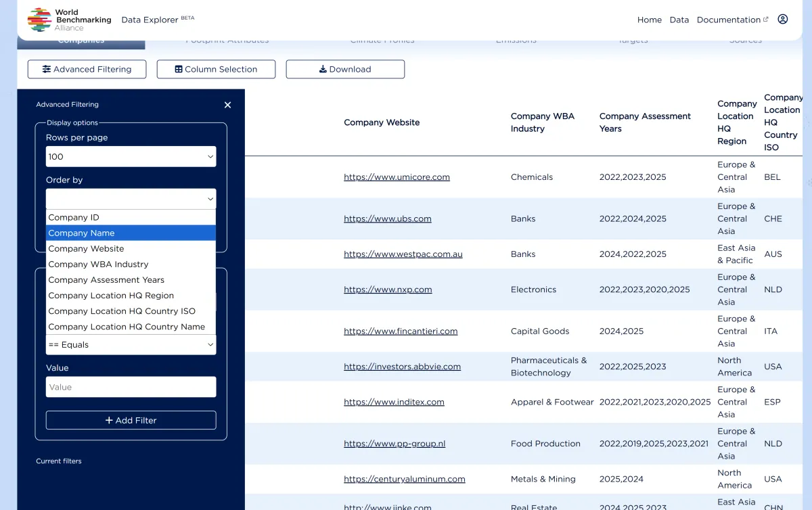This screenshot has width=812, height=510.
Task: Switch to the Emissions tab
Action: (516, 39)
